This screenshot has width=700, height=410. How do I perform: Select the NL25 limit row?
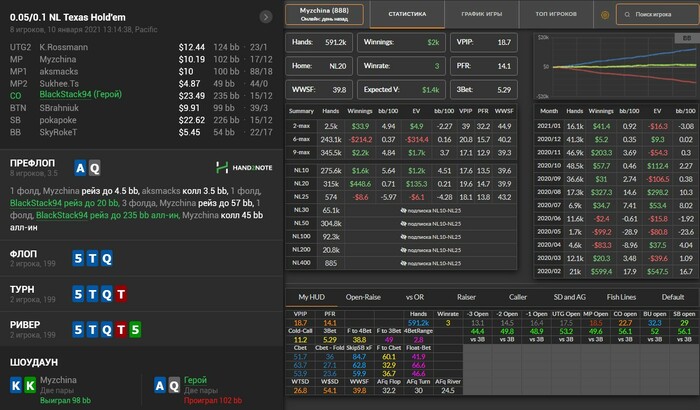401,197
